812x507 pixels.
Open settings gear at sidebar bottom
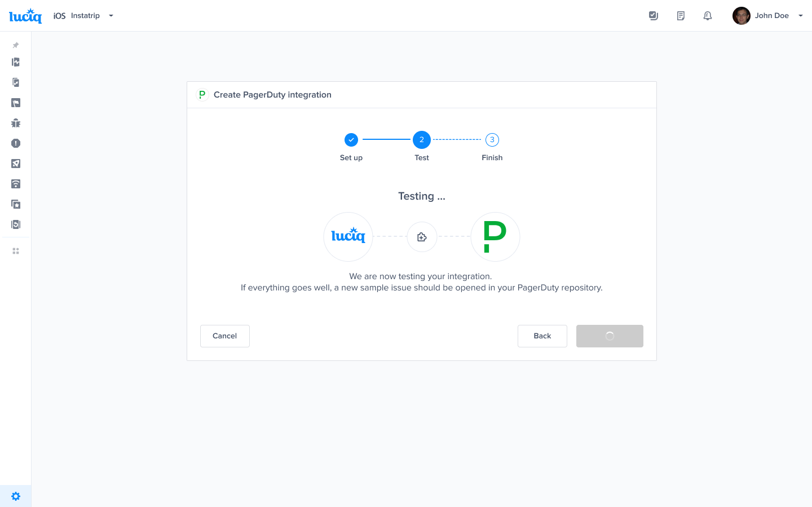(16, 496)
